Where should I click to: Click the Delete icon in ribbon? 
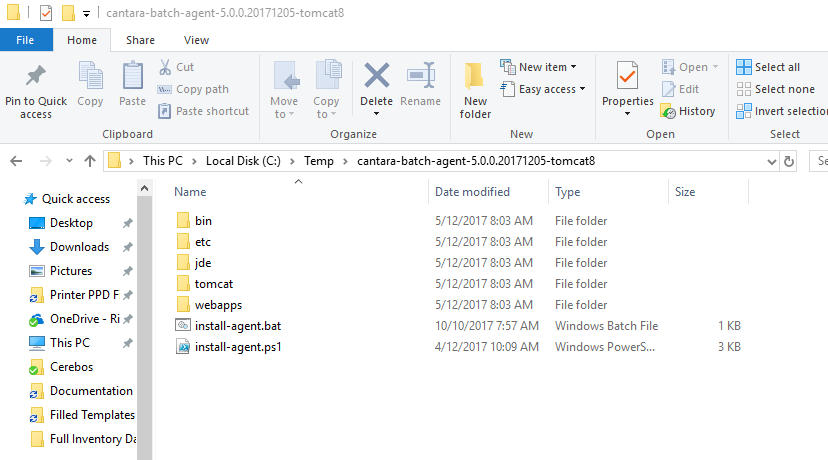[x=376, y=77]
